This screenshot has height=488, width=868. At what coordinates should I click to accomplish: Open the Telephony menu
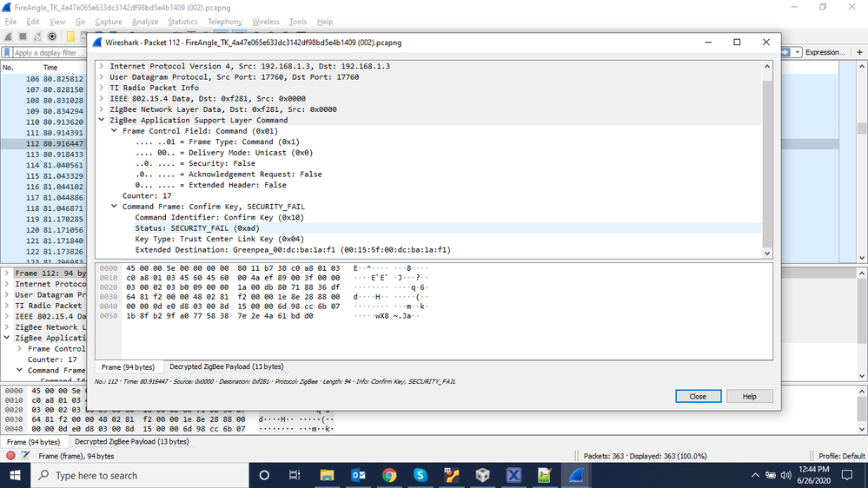pos(225,22)
